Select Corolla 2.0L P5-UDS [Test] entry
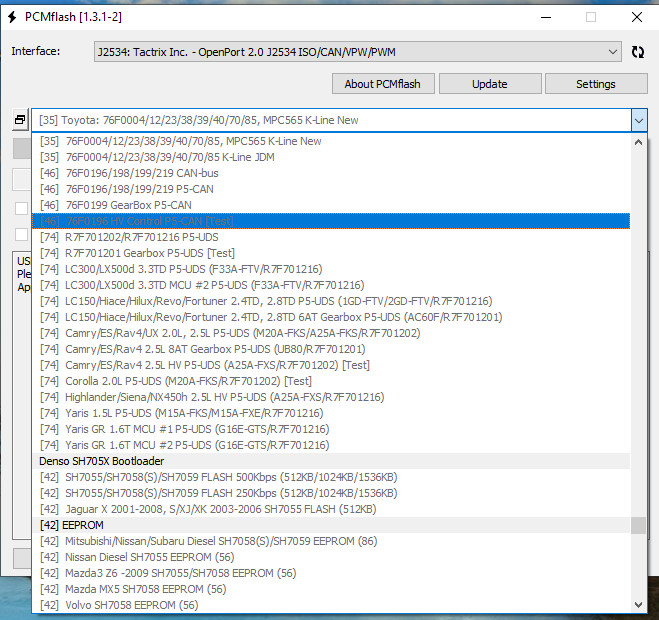The height and width of the screenshot is (620, 659). coord(331,381)
